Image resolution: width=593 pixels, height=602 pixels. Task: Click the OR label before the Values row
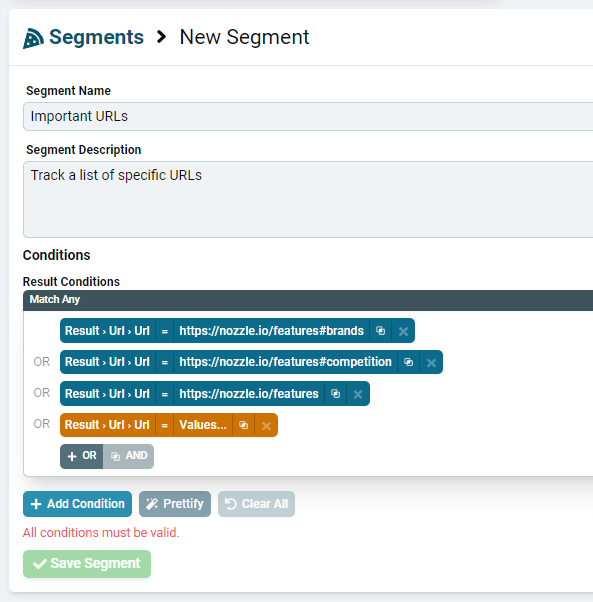[41, 424]
